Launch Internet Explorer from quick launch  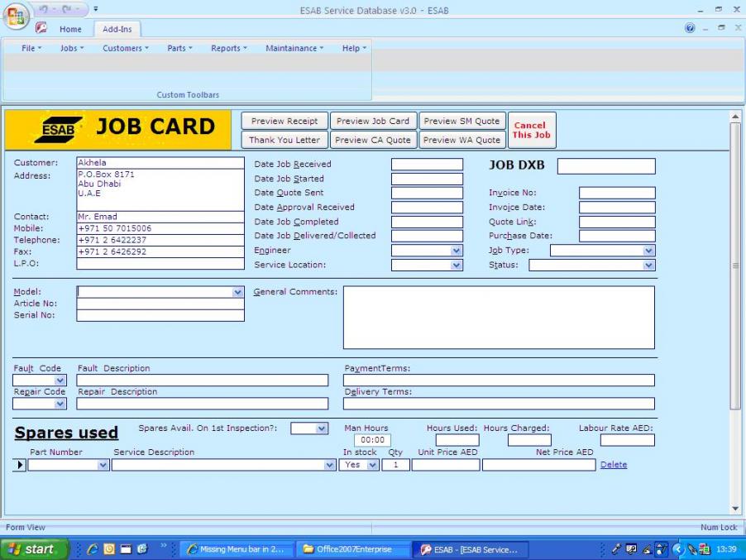[x=93, y=549]
